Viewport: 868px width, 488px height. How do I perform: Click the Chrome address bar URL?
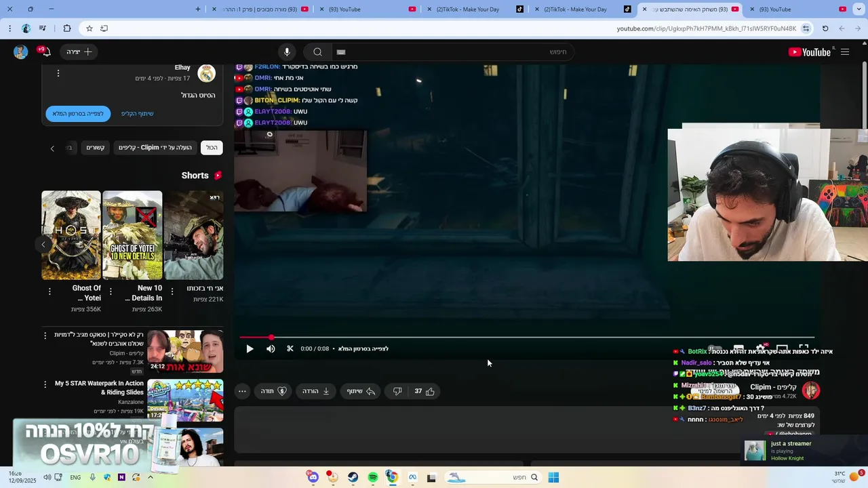706,28
